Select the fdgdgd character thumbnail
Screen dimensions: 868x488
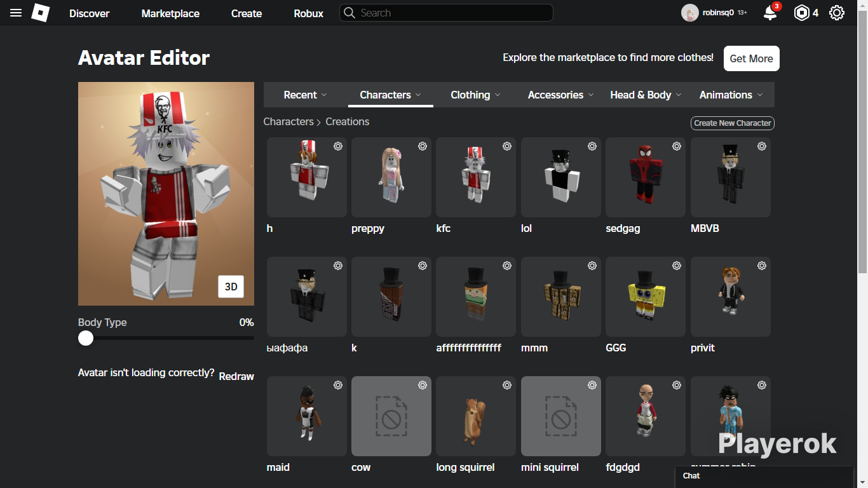[x=646, y=416]
